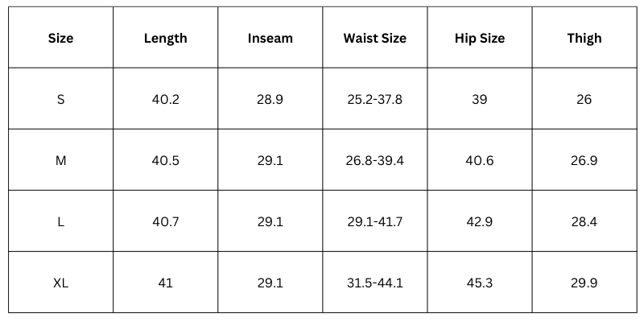Select the Inseam header cell
644x322 pixels.
point(270,38)
